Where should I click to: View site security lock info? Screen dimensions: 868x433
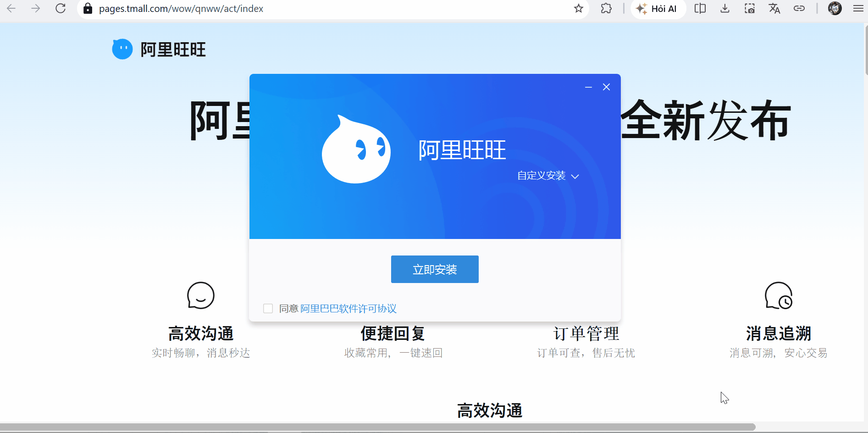[x=88, y=8]
